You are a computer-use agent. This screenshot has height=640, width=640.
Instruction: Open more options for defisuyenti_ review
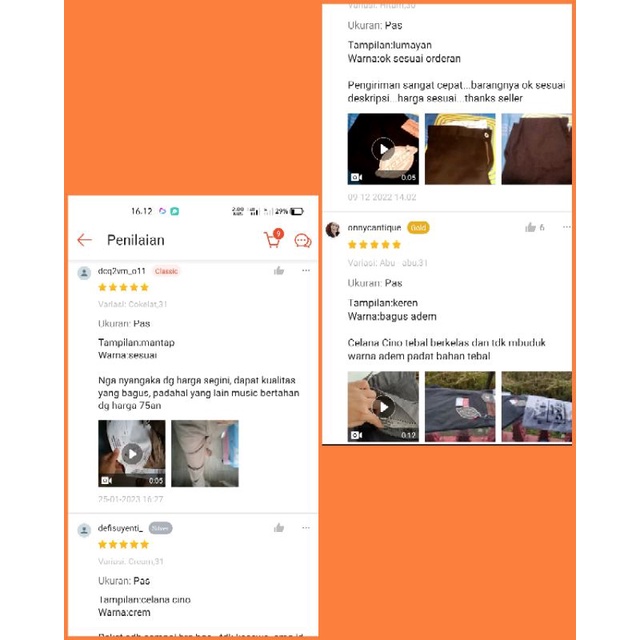point(306,528)
